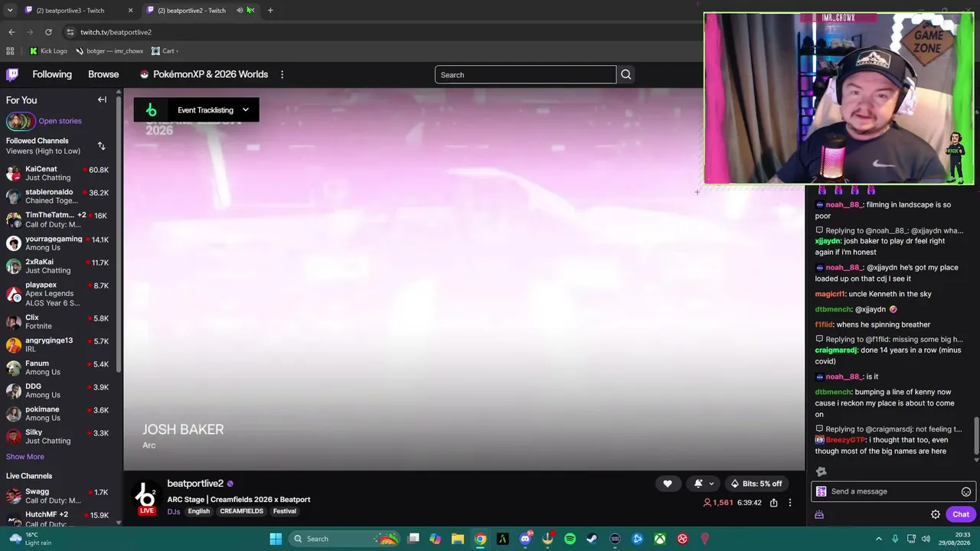View site information for twitch.tv
The width and height of the screenshot is (980, 551).
tap(70, 32)
